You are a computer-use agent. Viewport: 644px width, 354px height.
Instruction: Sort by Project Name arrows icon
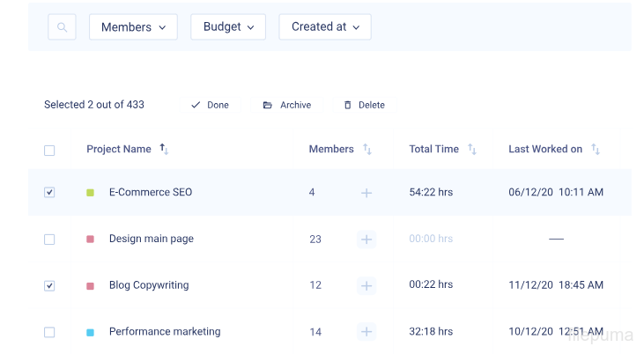164,150
